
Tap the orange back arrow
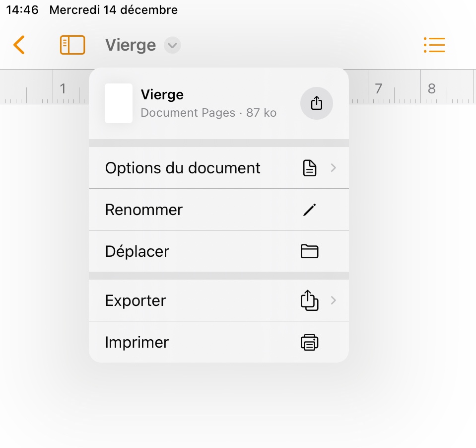tap(19, 45)
